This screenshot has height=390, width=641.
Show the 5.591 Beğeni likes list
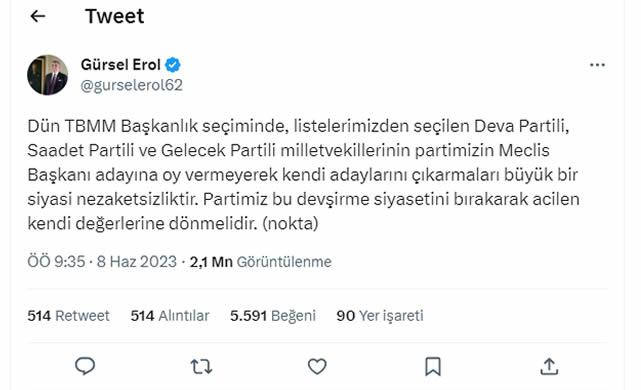[x=273, y=316]
